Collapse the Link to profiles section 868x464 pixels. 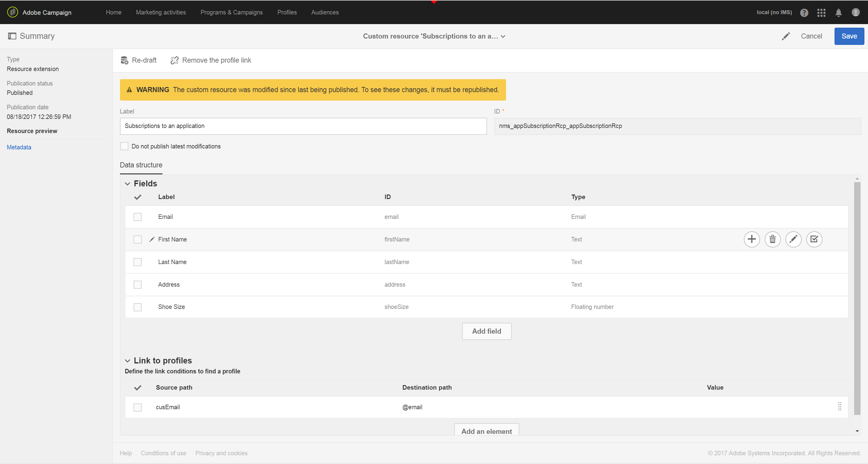(127, 361)
